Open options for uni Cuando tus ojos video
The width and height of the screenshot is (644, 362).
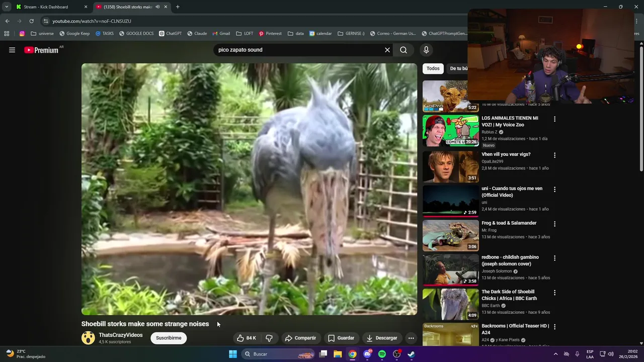(x=554, y=190)
